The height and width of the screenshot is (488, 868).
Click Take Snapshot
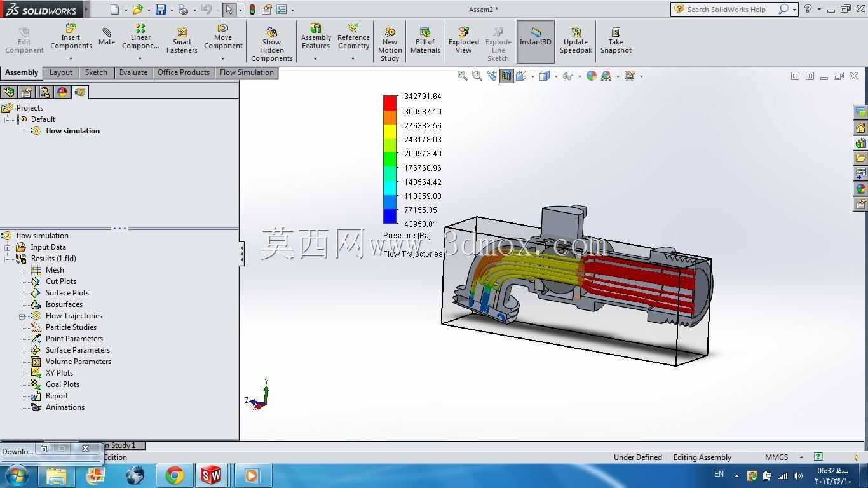(616, 41)
